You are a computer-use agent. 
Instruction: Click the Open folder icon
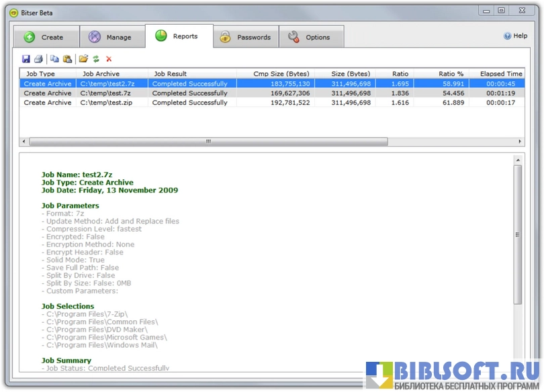[83, 59]
